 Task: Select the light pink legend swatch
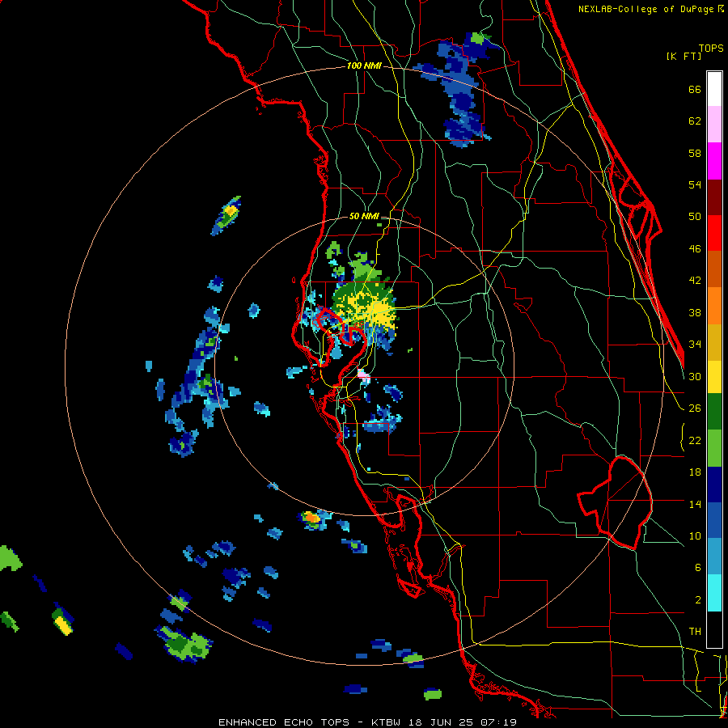(714, 125)
